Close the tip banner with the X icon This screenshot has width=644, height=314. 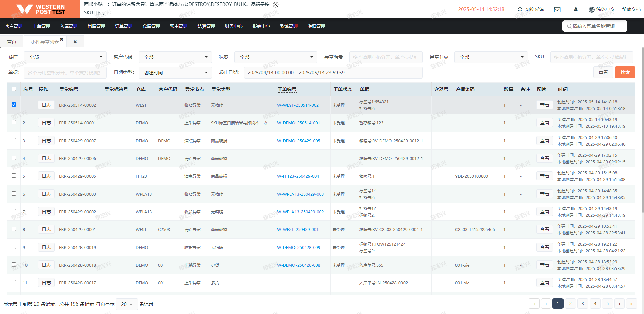pos(276,5)
